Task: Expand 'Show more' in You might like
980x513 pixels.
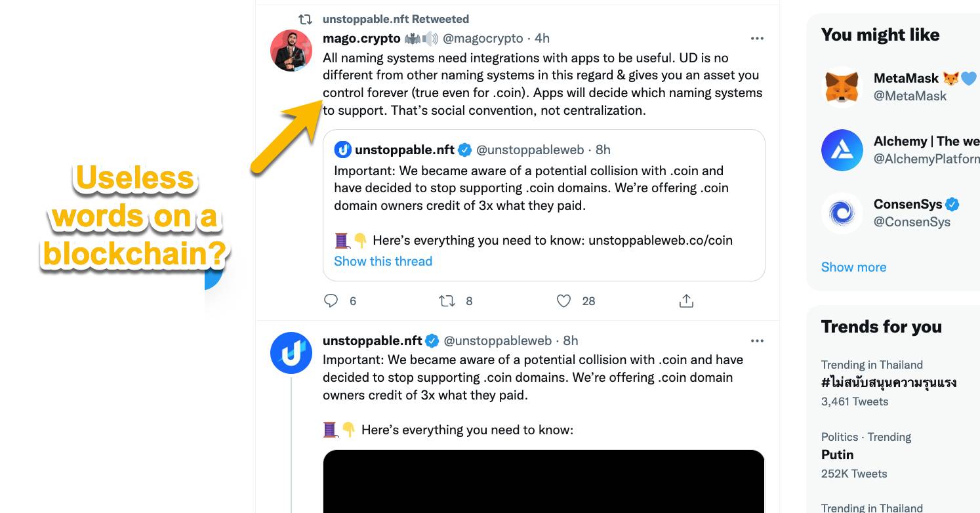Action: [x=853, y=267]
